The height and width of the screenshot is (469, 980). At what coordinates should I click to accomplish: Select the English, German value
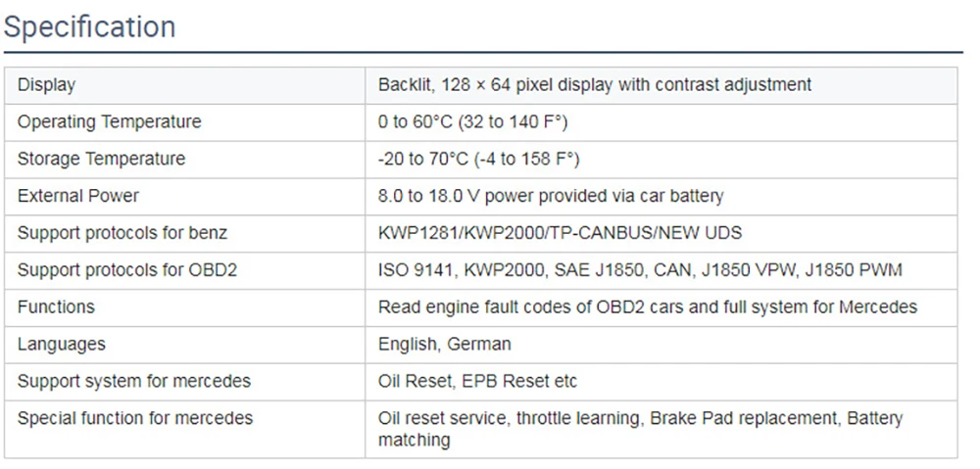[x=444, y=345]
